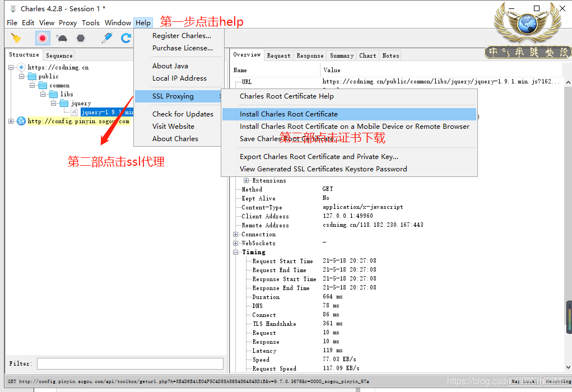Switch to the Request tab

point(278,55)
